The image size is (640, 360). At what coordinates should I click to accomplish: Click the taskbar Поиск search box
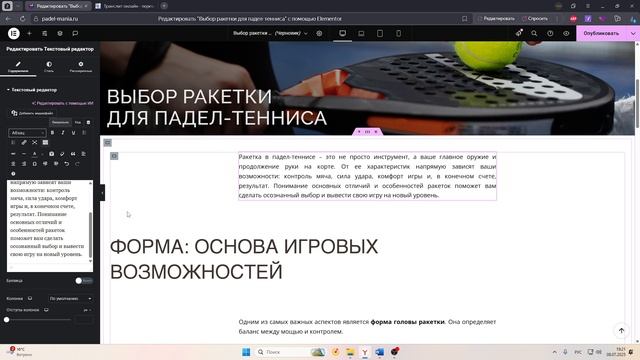tap(291, 352)
